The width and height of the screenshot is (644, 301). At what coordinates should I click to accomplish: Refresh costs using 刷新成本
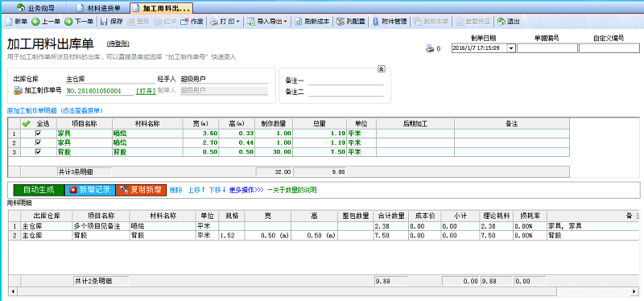(x=312, y=22)
